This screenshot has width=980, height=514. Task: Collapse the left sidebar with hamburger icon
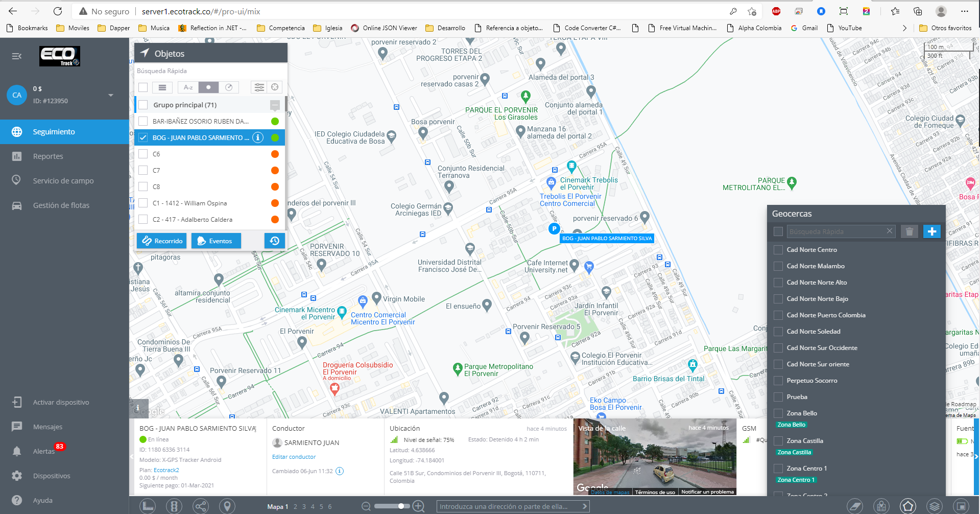(17, 56)
